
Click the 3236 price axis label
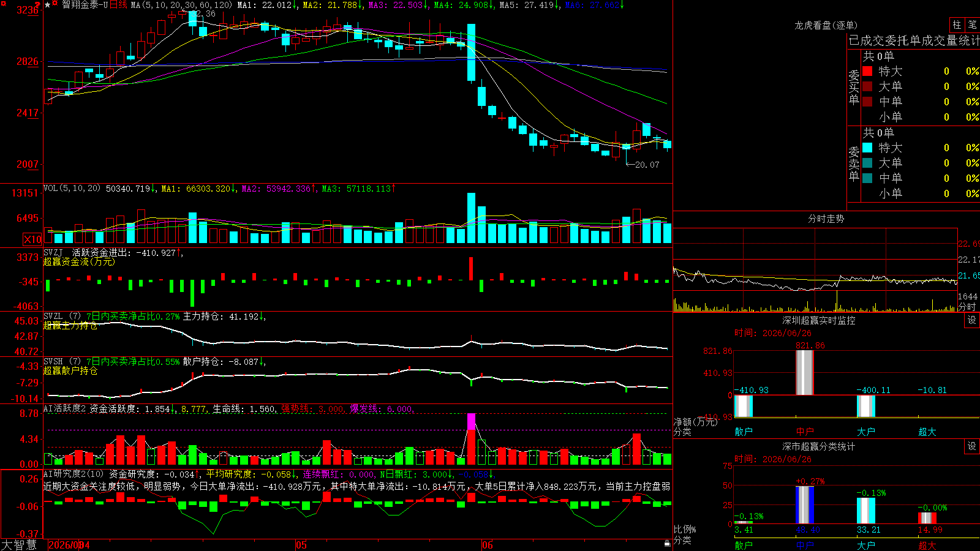pos(28,10)
